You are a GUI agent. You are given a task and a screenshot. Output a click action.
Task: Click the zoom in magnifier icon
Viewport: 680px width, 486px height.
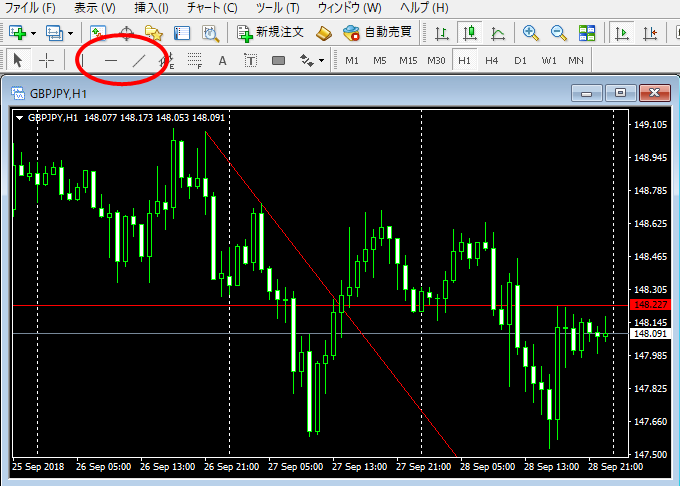pyautogui.click(x=530, y=33)
